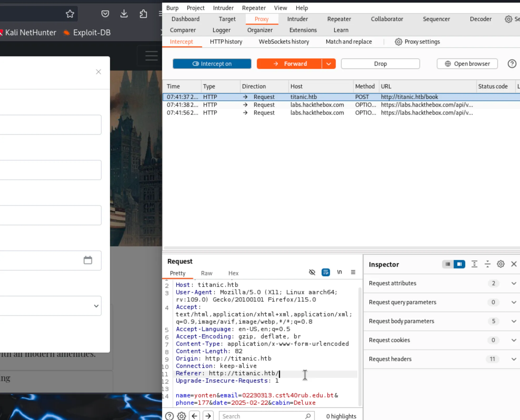Click the Request editor vertical scrollbar
The width and height of the screenshot is (520, 420).
click(360, 347)
